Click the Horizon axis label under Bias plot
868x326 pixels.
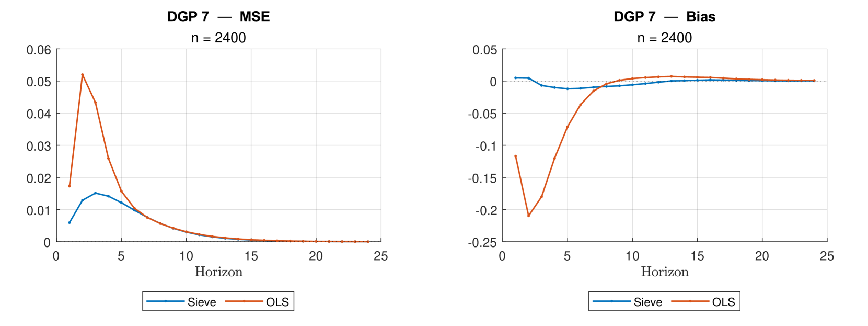665,272
